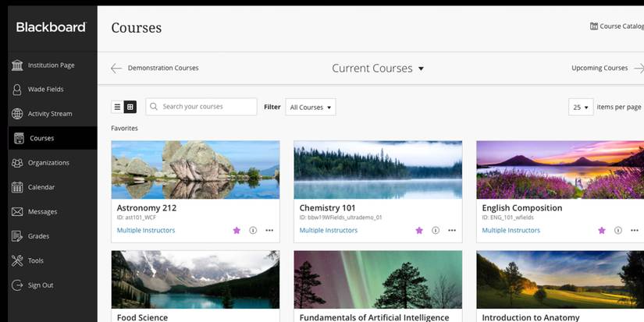Screen dimensions: 644x322
Task: Show English Composition course info
Action: coord(618,231)
